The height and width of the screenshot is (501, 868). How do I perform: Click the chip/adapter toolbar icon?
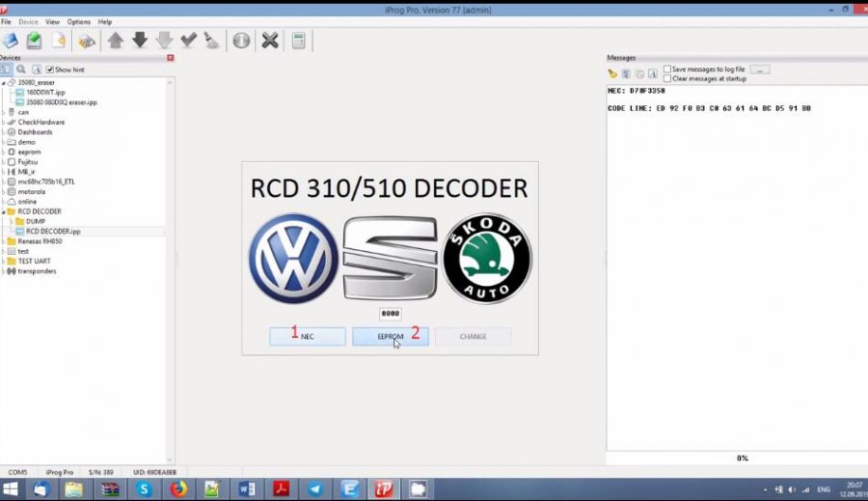pos(87,41)
